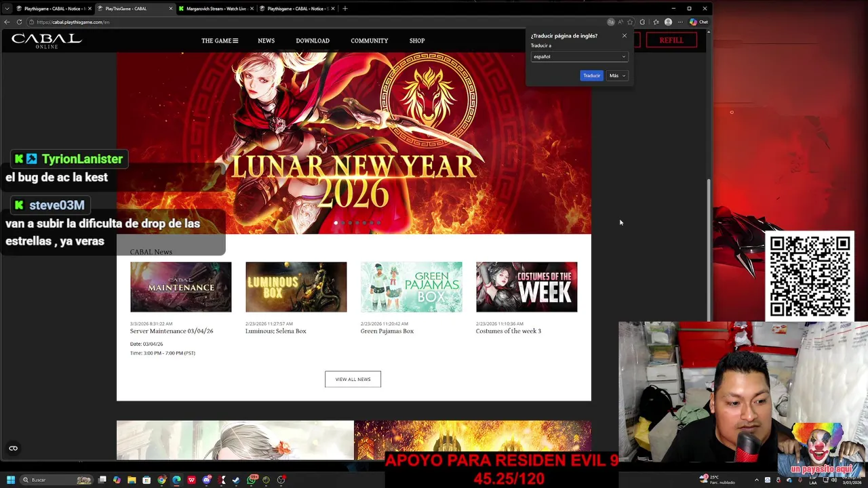Open Google Chrome from the taskbar
This screenshot has width=868, height=488.
(161, 480)
